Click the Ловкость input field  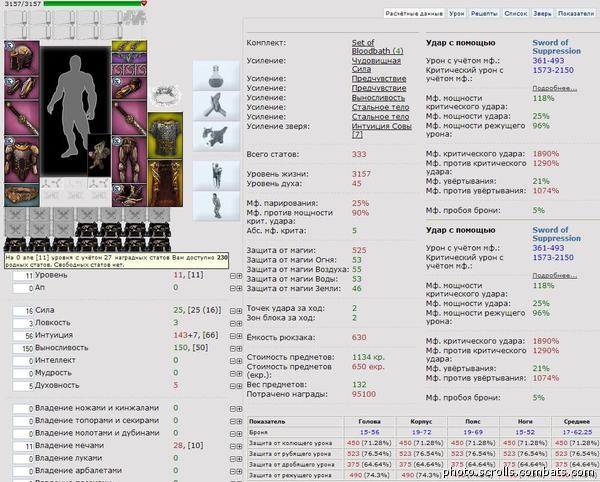click(x=23, y=324)
